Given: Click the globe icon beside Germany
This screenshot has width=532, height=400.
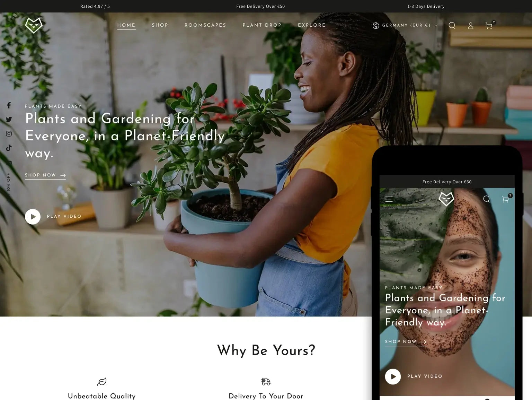Looking at the screenshot, I should coord(376,25).
